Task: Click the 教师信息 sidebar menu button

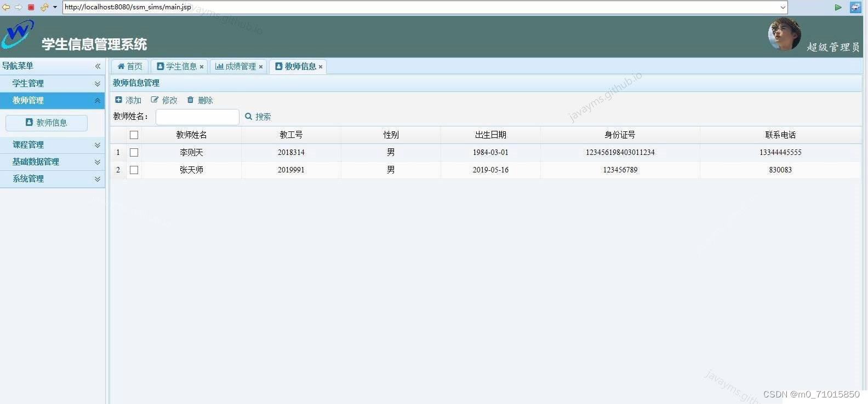Action: pos(47,123)
